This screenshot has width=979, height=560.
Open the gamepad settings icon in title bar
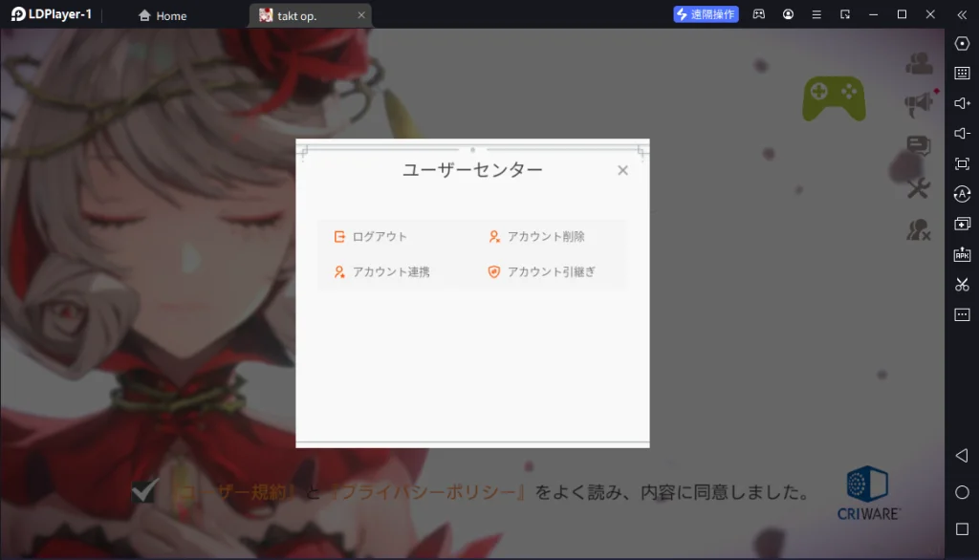tap(758, 14)
